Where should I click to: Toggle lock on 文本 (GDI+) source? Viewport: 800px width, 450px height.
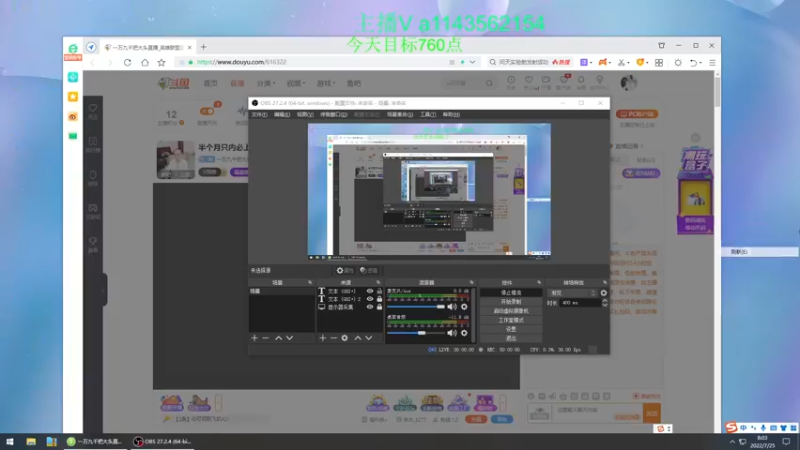coord(379,291)
